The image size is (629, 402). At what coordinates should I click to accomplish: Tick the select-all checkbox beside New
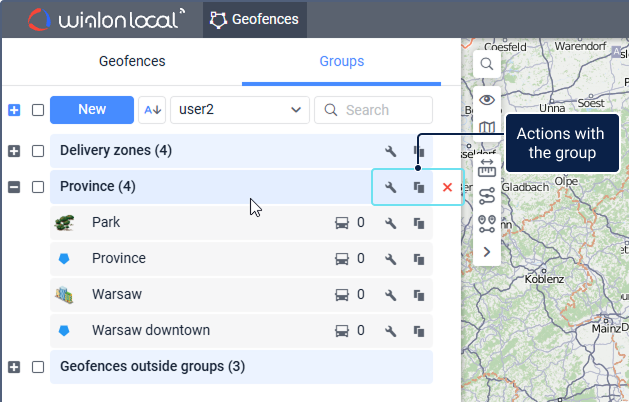pos(38,110)
